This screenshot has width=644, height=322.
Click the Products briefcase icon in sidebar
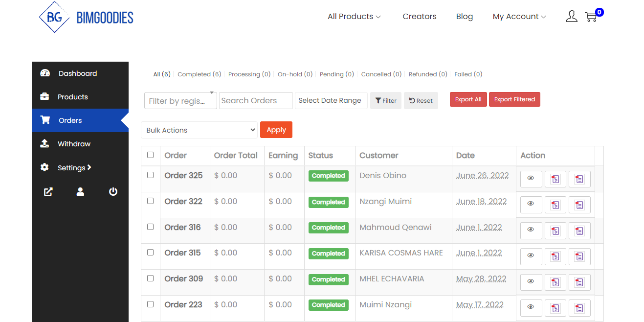[44, 97]
